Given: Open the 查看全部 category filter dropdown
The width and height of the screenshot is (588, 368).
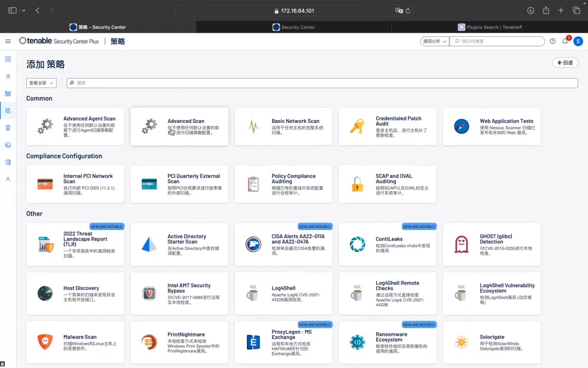Looking at the screenshot, I should [x=41, y=83].
